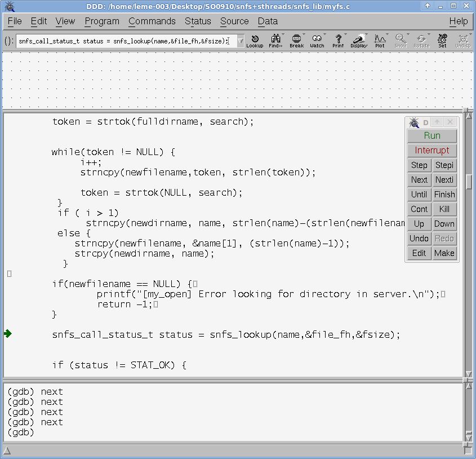Click the Make button
The height and width of the screenshot is (459, 476).
point(444,253)
